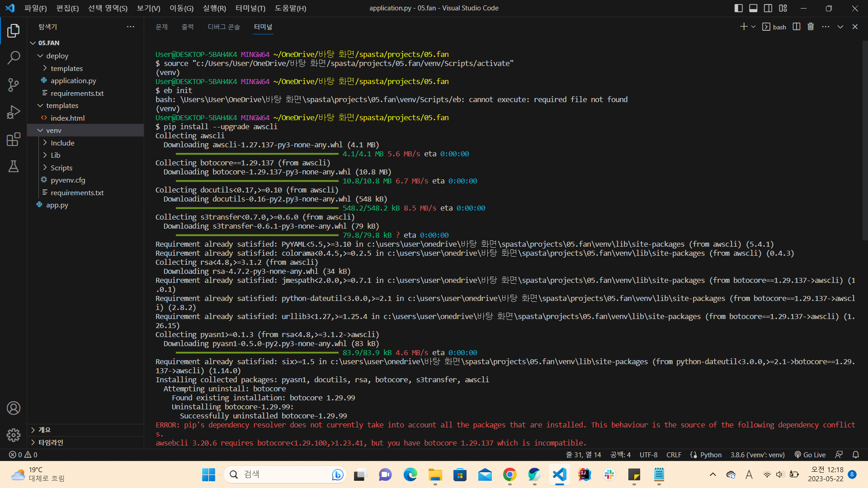Open the Manage settings gear
This screenshot has height=488, width=868.
[x=14, y=435]
